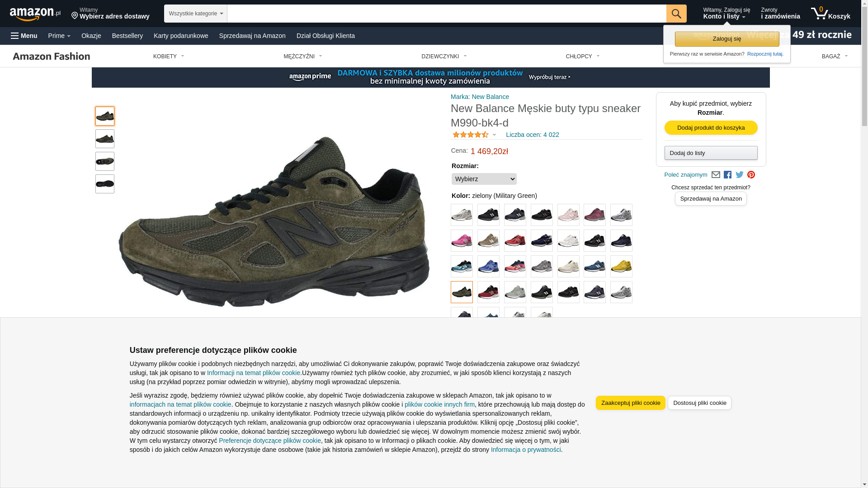Select the yellow shoe color swatch

(x=621, y=267)
